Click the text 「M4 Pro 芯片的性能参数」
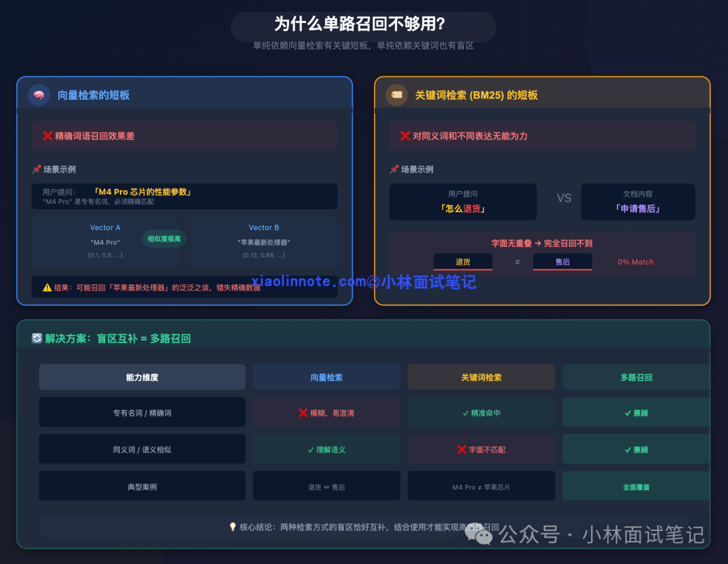728x564 pixels. (x=142, y=192)
